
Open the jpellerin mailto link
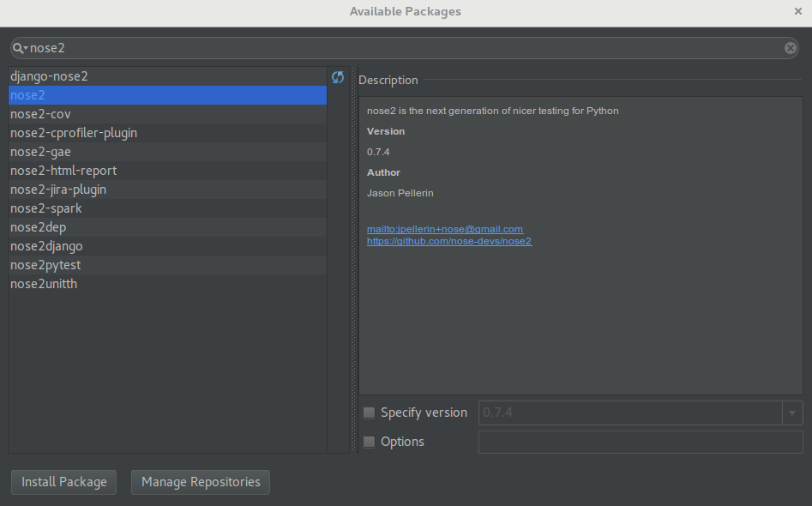[x=444, y=229]
